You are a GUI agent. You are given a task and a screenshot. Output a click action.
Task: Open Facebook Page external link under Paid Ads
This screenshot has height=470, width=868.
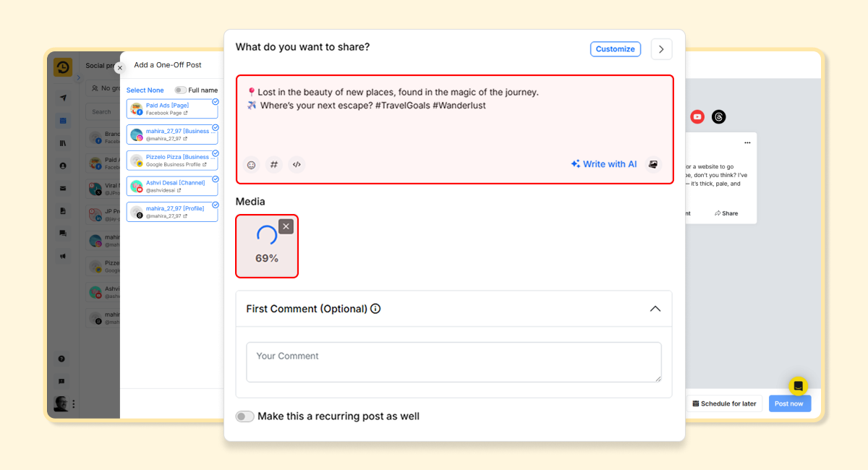click(x=185, y=113)
